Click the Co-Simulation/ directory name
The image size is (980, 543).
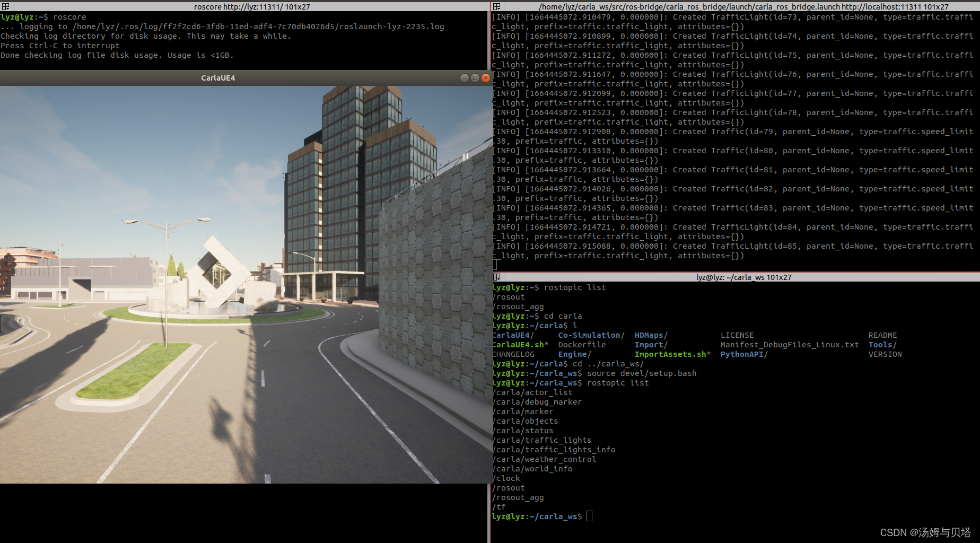coord(591,335)
